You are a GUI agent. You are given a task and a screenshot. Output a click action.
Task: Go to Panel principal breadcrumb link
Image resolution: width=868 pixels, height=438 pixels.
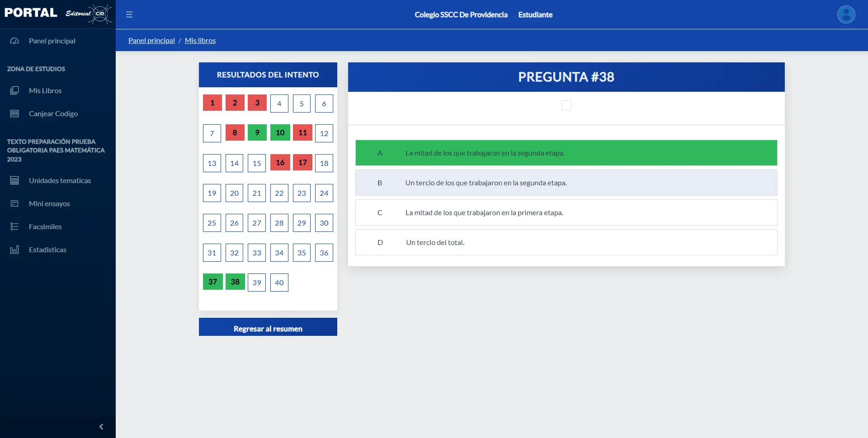tap(151, 40)
